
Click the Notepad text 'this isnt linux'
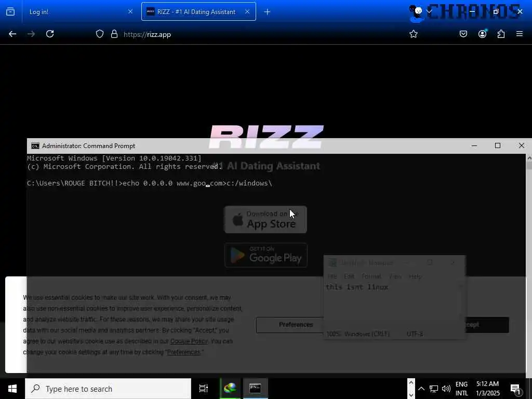(357, 287)
